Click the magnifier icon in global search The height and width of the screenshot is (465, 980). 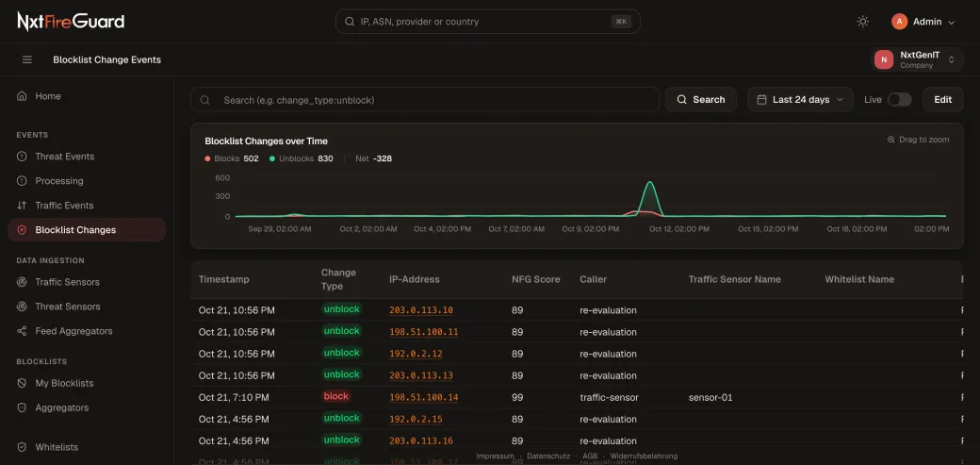pyautogui.click(x=350, y=22)
